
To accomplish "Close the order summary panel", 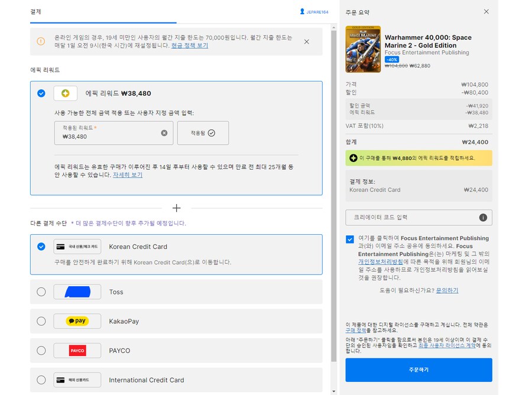I will click(486, 12).
